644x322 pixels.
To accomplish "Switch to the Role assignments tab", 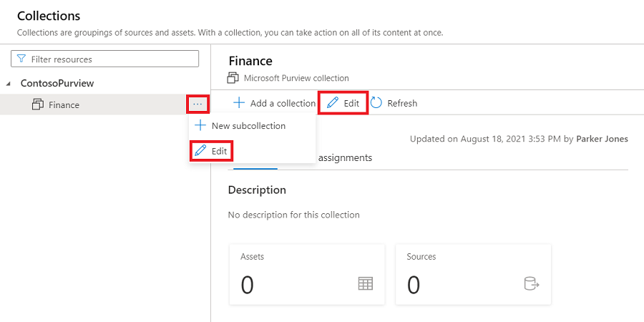I will [x=343, y=157].
